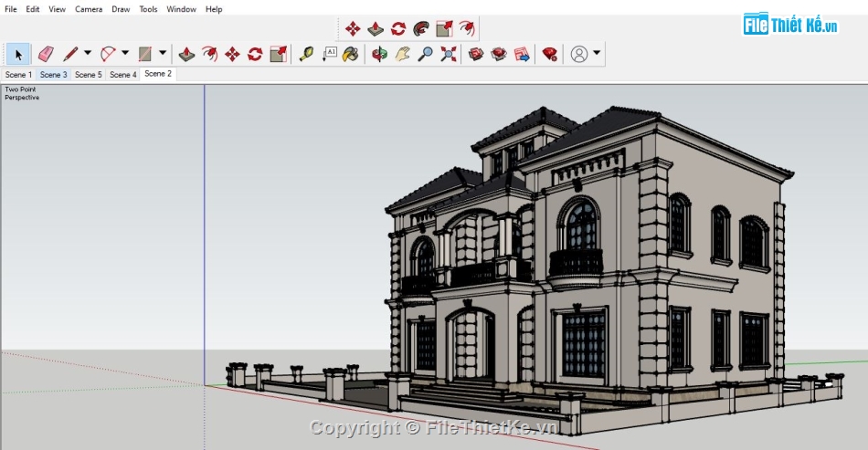
Task: Open the File menu
Action: coord(11,9)
